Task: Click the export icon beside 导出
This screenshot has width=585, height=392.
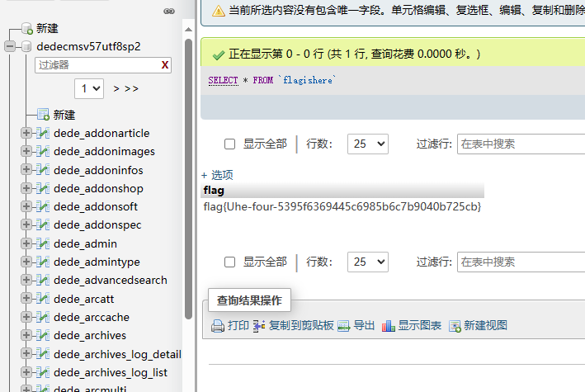Action: (x=343, y=326)
